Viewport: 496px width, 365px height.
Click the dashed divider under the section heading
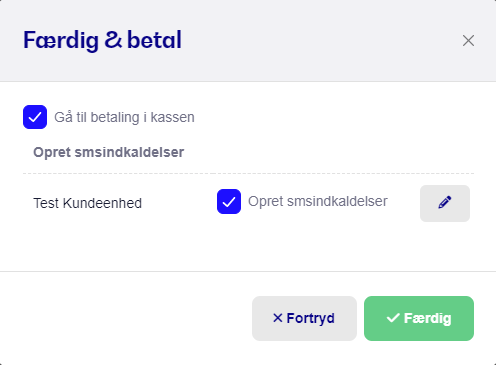point(248,173)
